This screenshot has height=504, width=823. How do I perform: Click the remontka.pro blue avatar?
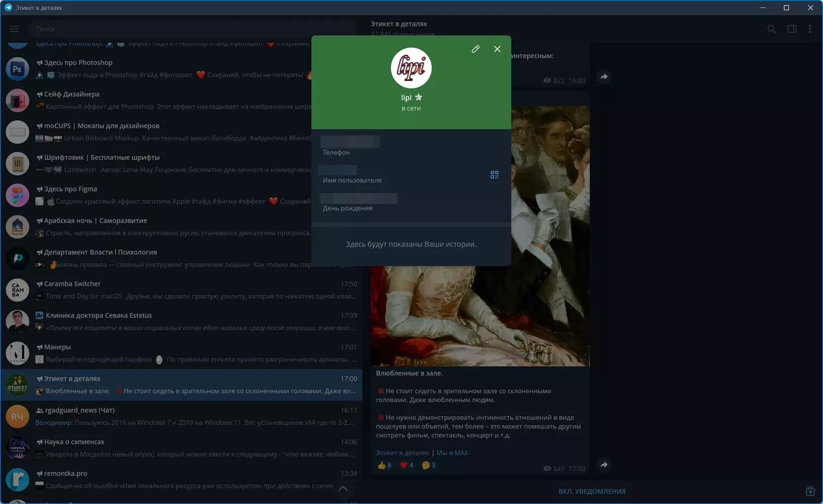[x=17, y=480]
